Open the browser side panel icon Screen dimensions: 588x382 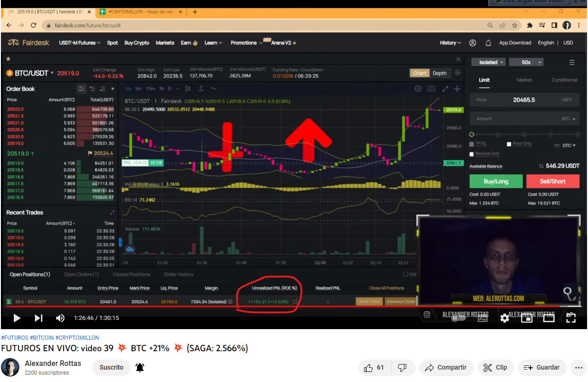554,25
